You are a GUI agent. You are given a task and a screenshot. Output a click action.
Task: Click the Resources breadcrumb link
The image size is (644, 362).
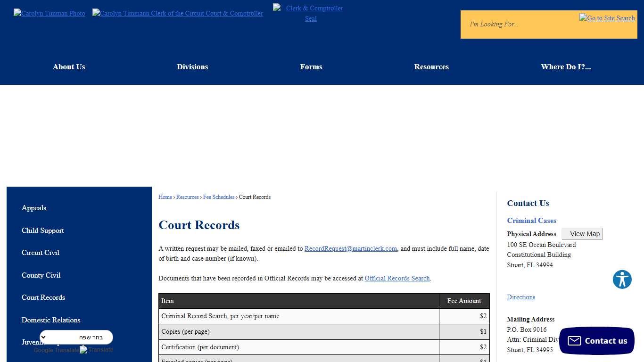click(188, 197)
